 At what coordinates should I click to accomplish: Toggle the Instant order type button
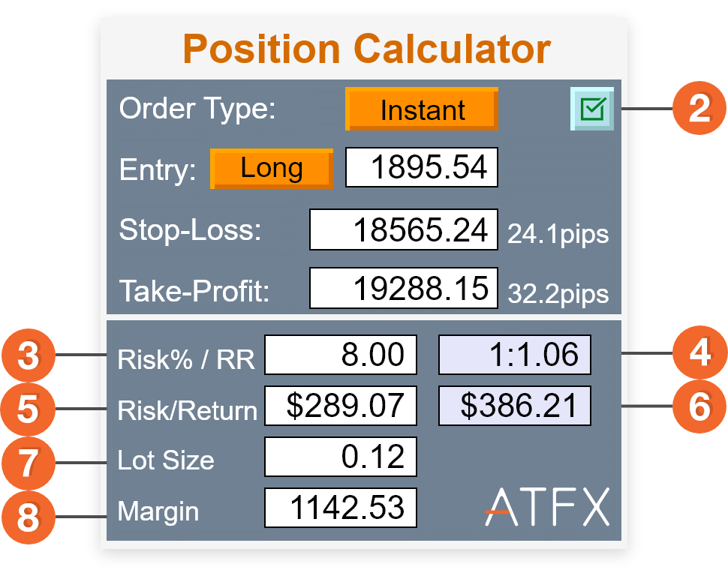click(x=422, y=109)
